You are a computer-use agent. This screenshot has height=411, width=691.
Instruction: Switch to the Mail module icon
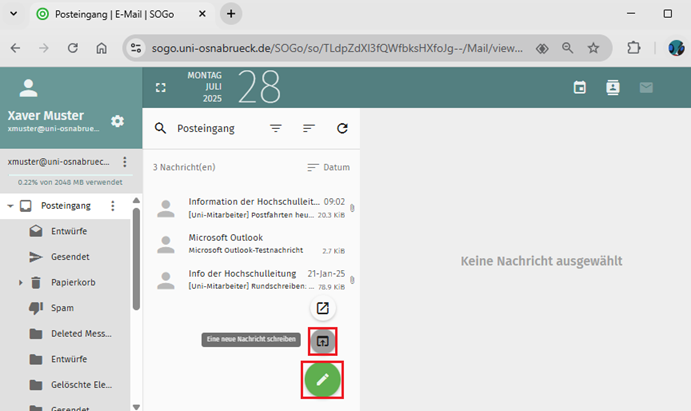pyautogui.click(x=646, y=88)
